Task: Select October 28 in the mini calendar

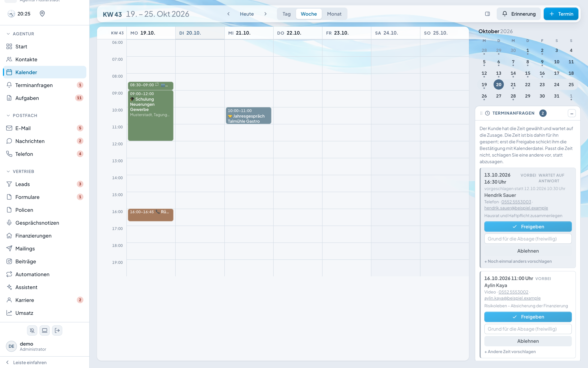Action: [x=513, y=96]
